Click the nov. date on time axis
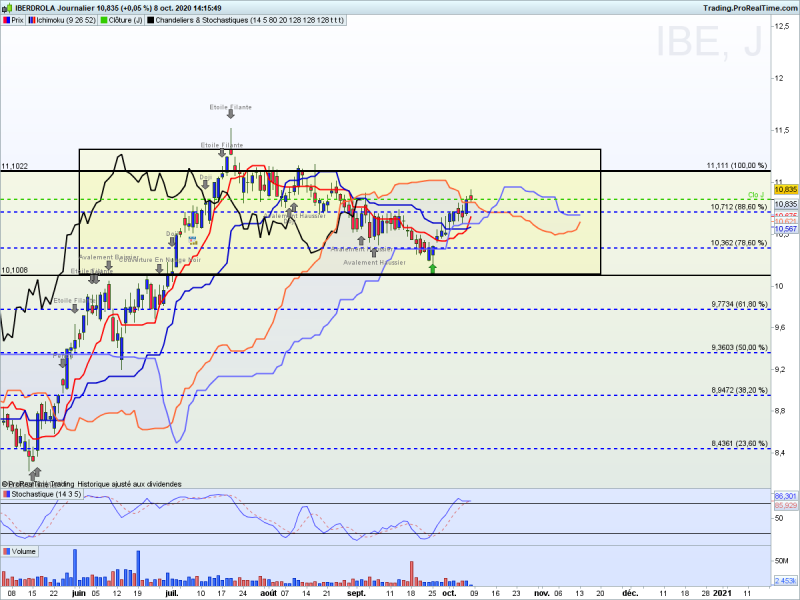The width and height of the screenshot is (800, 600). click(542, 593)
